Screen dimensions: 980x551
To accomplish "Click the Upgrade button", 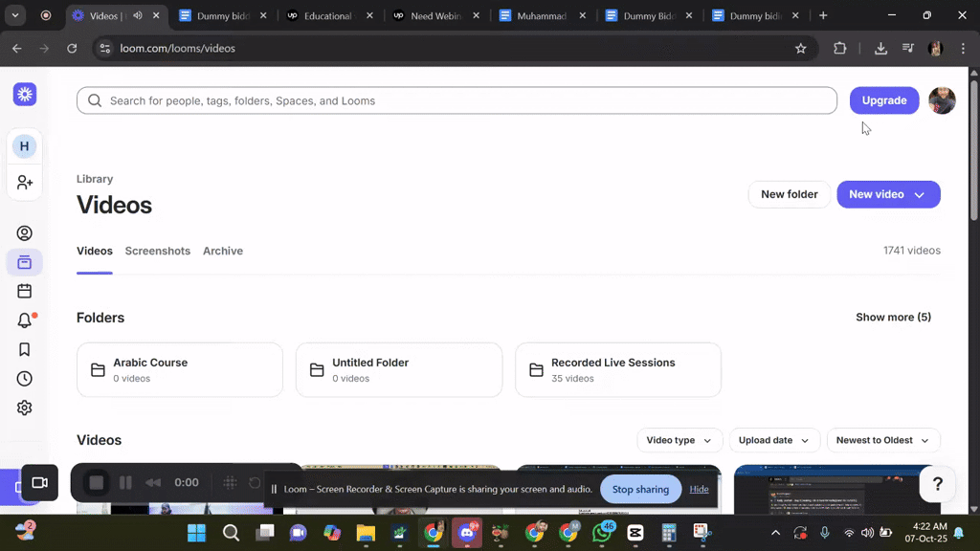I will click(x=883, y=100).
